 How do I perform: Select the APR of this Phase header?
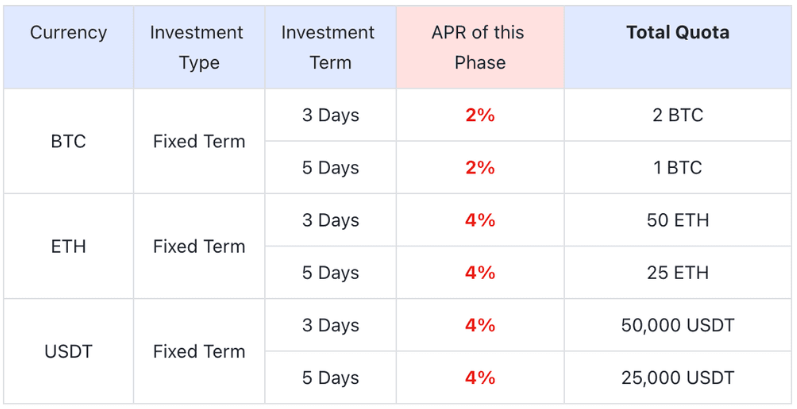pos(479,47)
